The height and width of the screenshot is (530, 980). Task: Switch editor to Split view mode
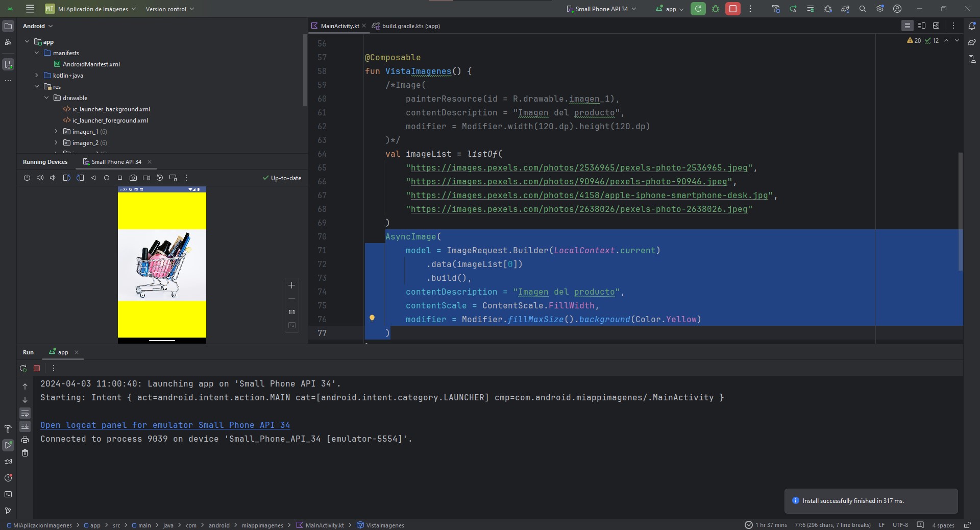[x=922, y=26]
